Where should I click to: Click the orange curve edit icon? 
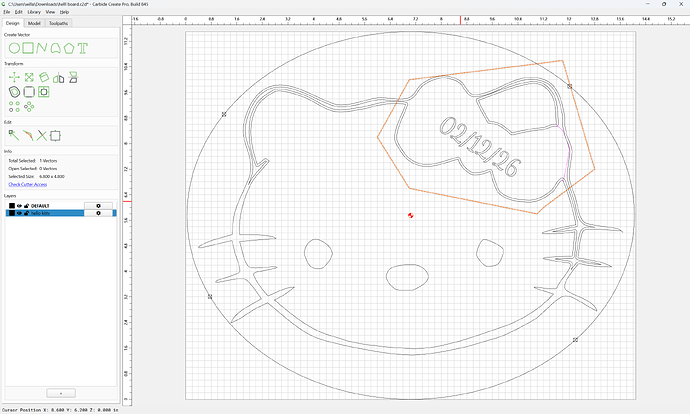click(x=28, y=136)
